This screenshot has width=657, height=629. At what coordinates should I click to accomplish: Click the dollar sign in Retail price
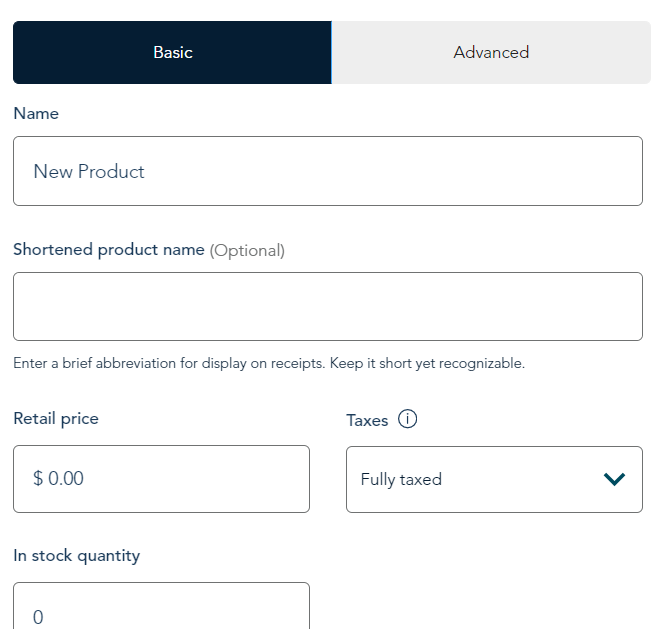pyautogui.click(x=38, y=478)
